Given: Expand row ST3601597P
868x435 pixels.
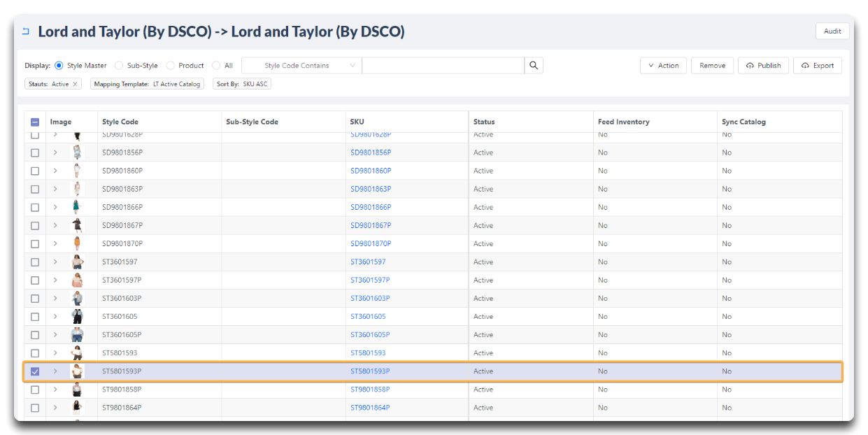Looking at the screenshot, I should (x=55, y=280).
